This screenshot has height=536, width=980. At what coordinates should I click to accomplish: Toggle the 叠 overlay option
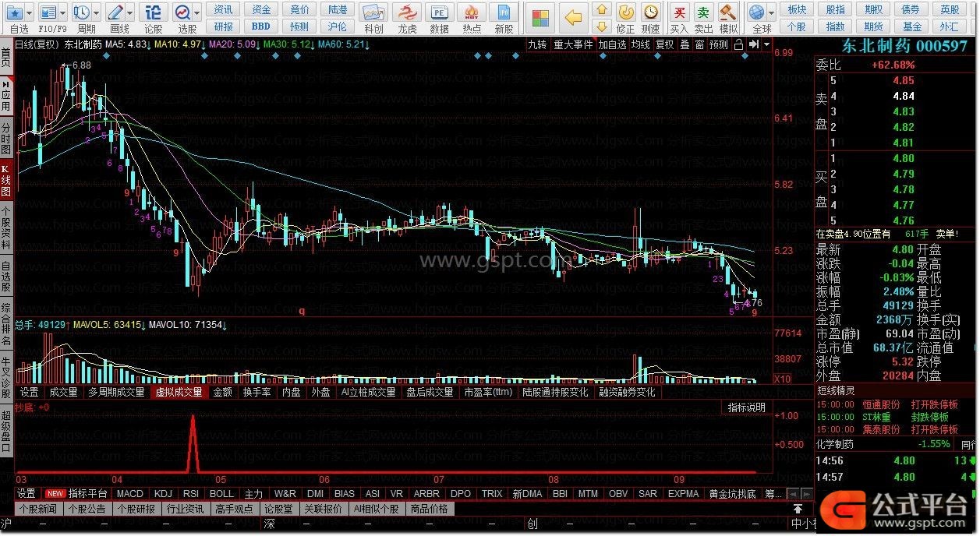[685, 44]
